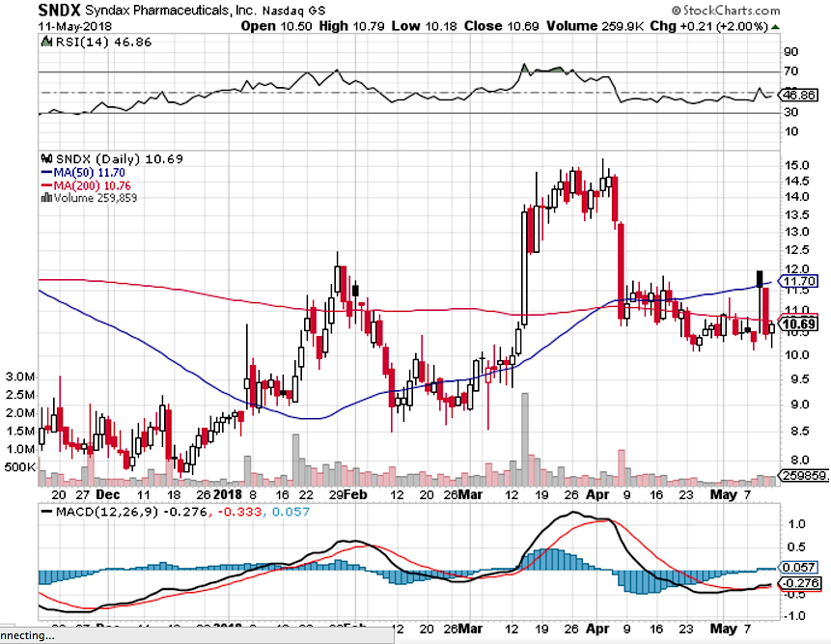Click the MACD(12,26,9) -0.276 label
The image size is (831, 644).
click(131, 512)
